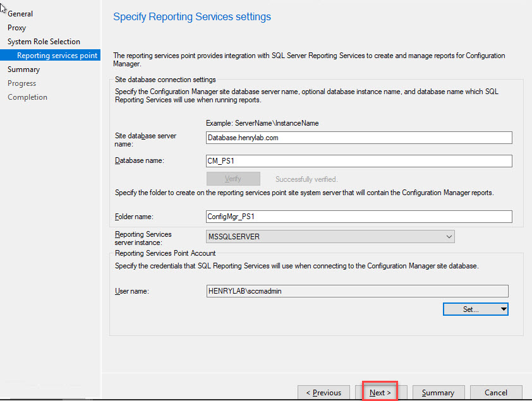Cancel the wizard
This screenshot has width=532, height=401.
[496, 392]
